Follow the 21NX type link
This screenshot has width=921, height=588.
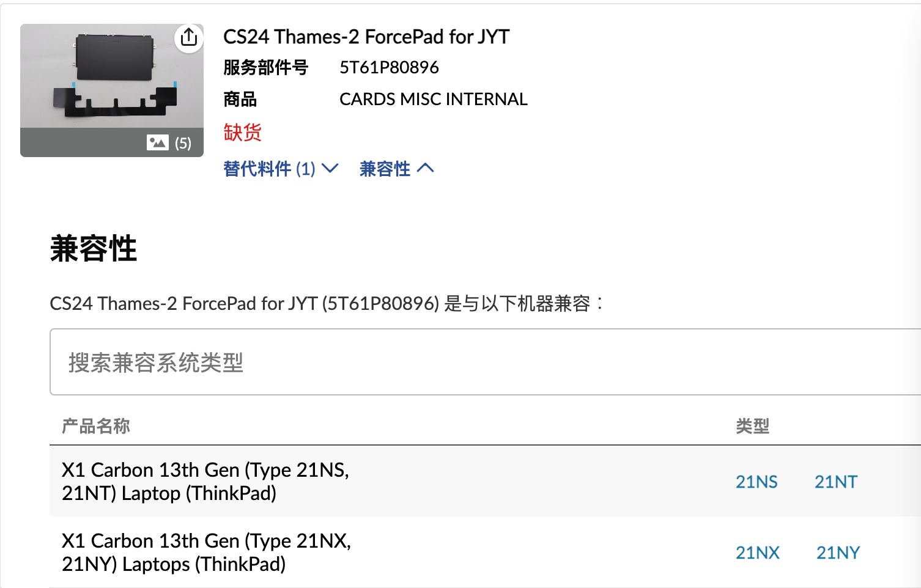pyautogui.click(x=757, y=553)
